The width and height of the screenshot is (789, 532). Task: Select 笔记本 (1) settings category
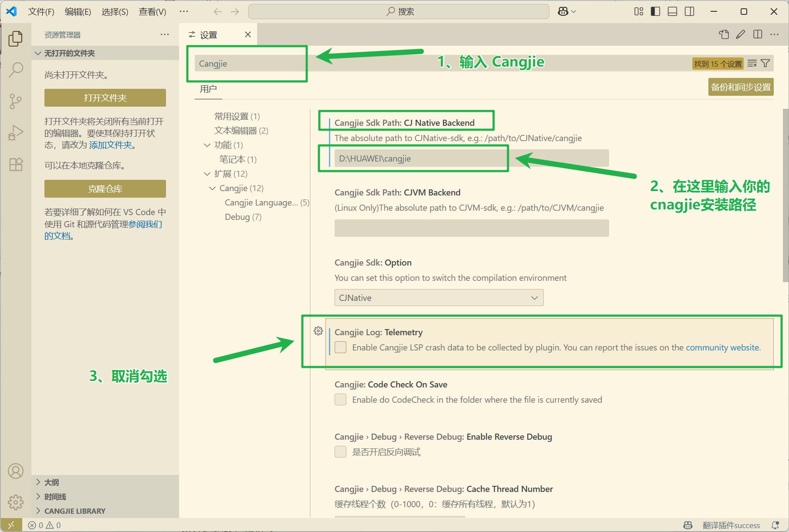pyautogui.click(x=238, y=159)
